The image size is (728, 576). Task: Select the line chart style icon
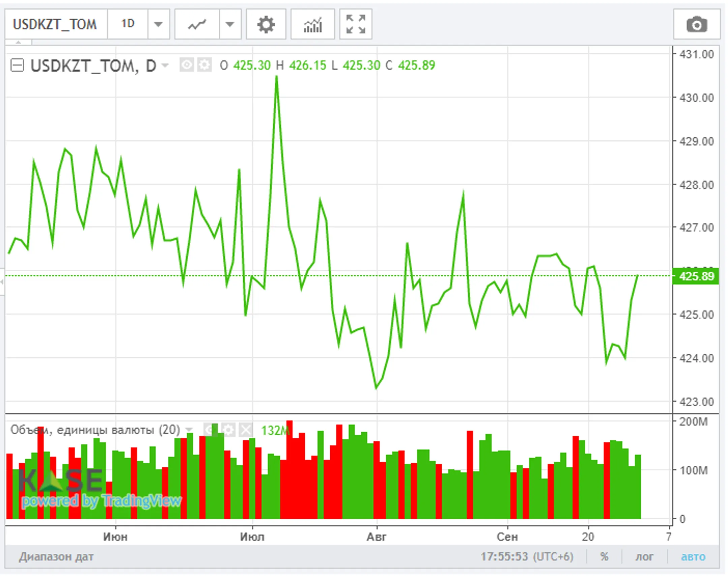point(197,24)
